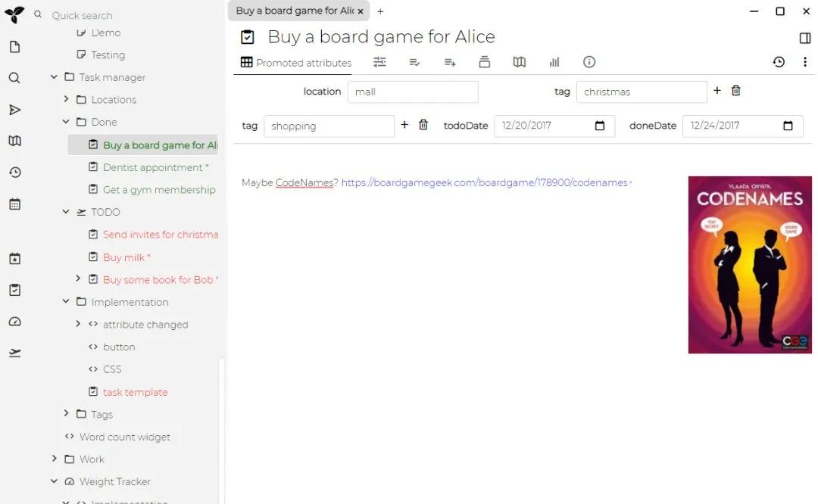This screenshot has height=504, width=818.
Task: Open owned attributes sliders icon
Action: (379, 62)
